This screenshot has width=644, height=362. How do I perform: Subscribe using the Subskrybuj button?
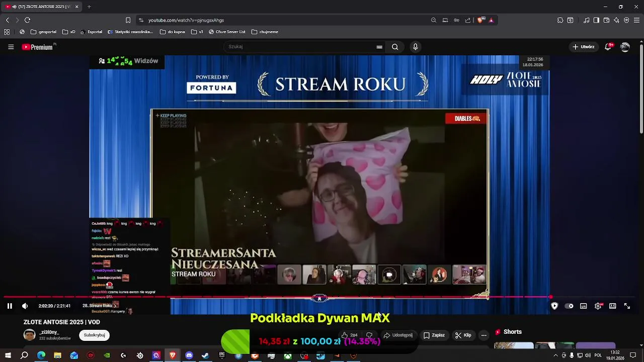(x=95, y=335)
